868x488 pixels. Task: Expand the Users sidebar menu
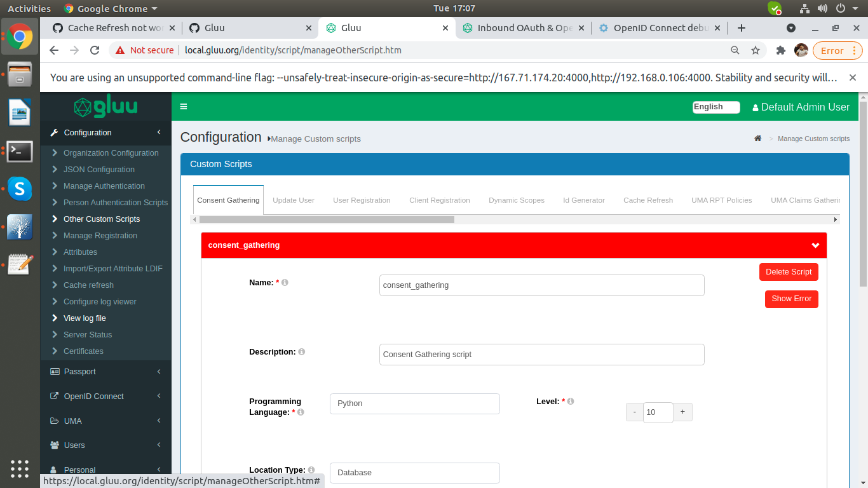click(x=105, y=445)
